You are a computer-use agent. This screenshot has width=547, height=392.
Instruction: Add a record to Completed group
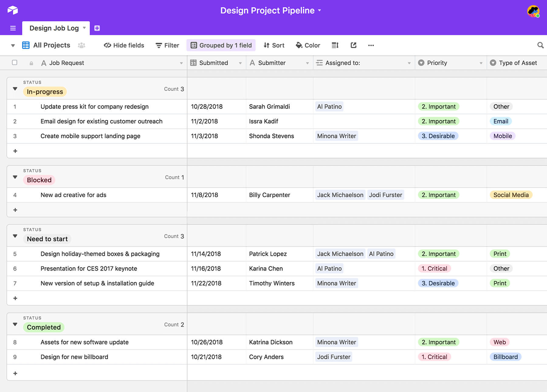pos(15,373)
